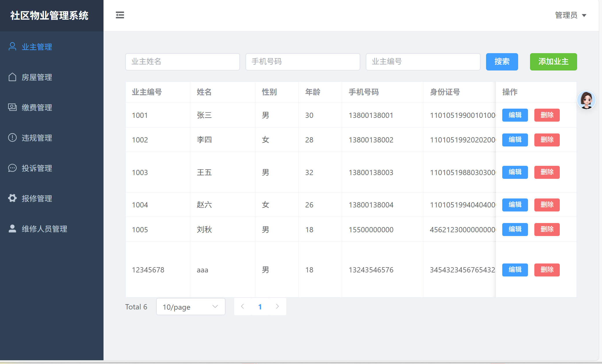Go to the next pagination page arrow
This screenshot has height=364, width=602.
pyautogui.click(x=277, y=307)
